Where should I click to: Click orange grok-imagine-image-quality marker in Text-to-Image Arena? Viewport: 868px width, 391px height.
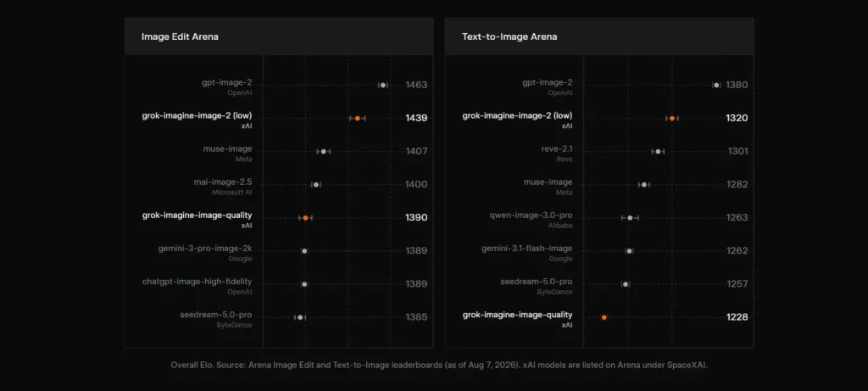pyautogui.click(x=604, y=317)
